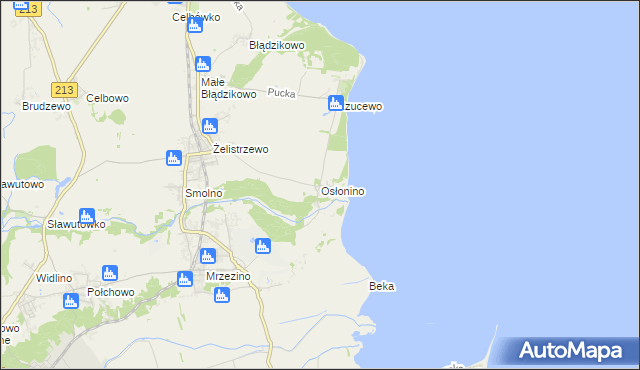Viewport: 640px width, 370px height.
Task: Open the factory marker beside Rzucewo label
Action: [x=336, y=103]
